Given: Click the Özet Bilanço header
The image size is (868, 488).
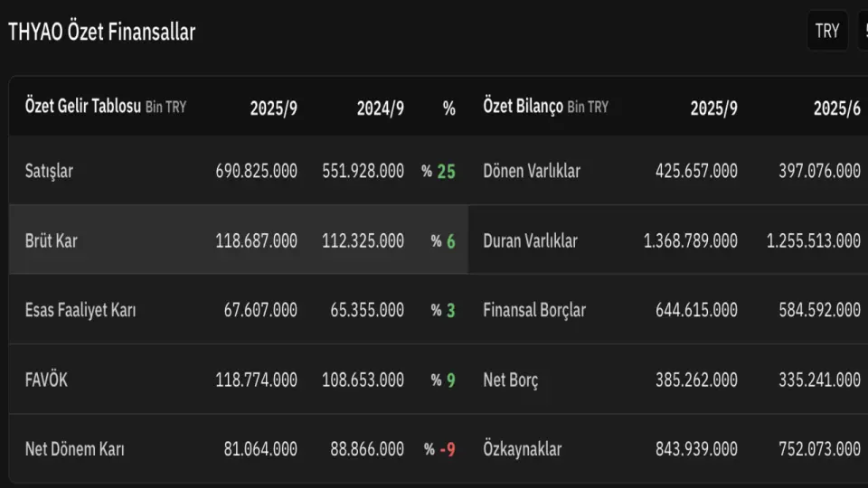Looking at the screenshot, I should click(x=524, y=107).
